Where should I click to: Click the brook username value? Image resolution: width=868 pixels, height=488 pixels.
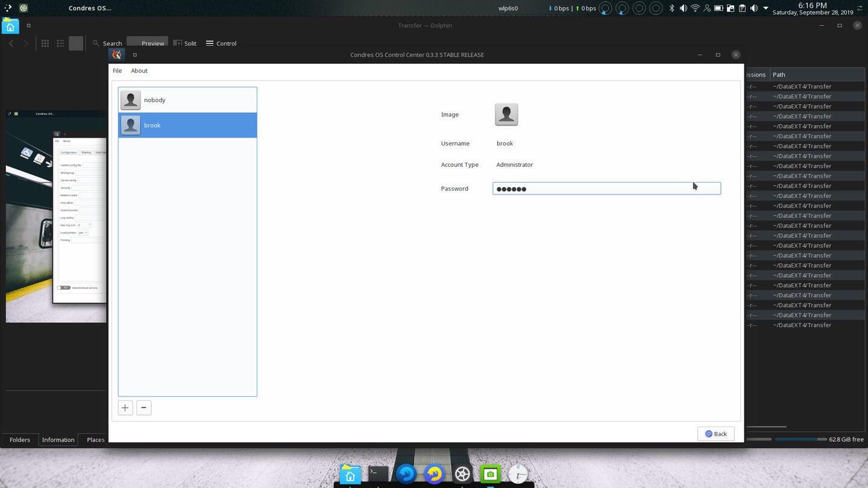click(x=505, y=143)
